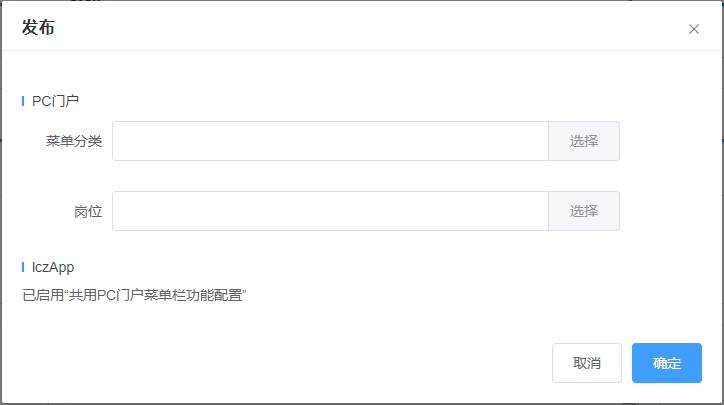Screen dimensions: 724x405
Task: Click the dimmed backdrop above the dialog
Action: click(x=360, y=1)
